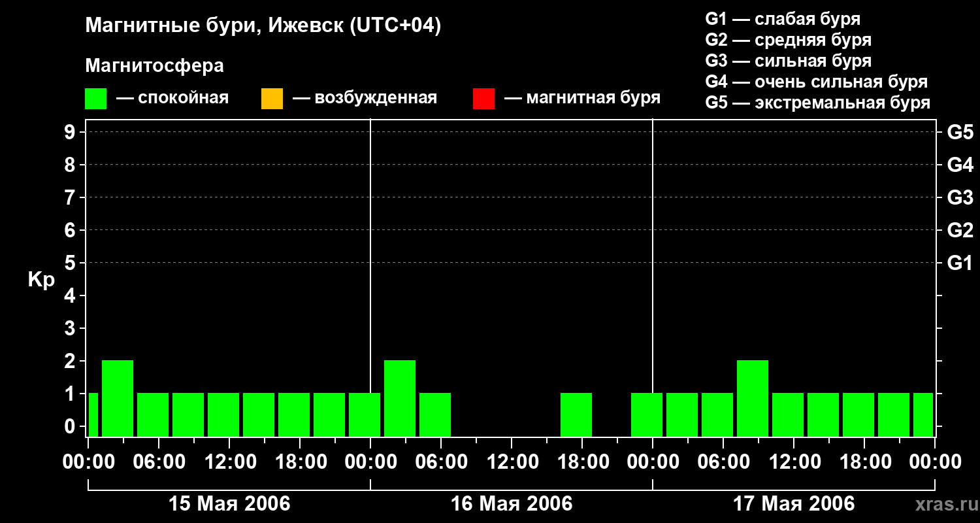This screenshot has height=523, width=980.
Task: Select the "Магнитосфера" heading
Action: 154,66
